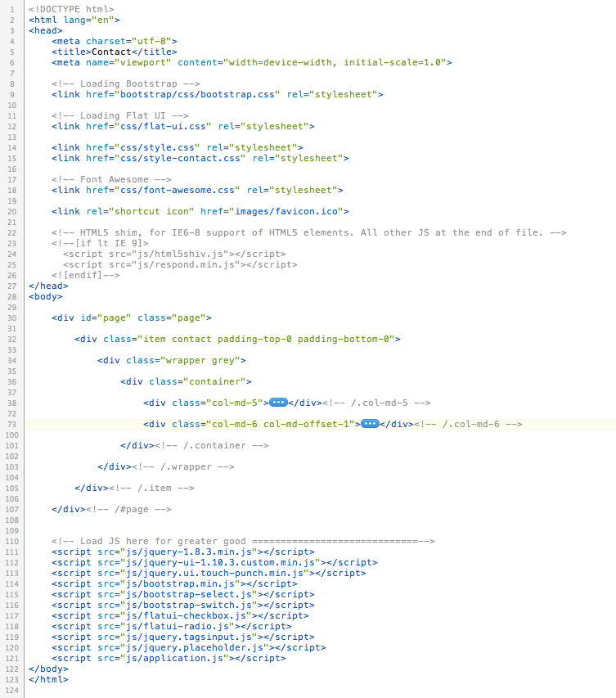The image size is (616, 698).
Task: Expand the folded col-md-6 col-md-offset-1 ellipsis
Action: 370,424
